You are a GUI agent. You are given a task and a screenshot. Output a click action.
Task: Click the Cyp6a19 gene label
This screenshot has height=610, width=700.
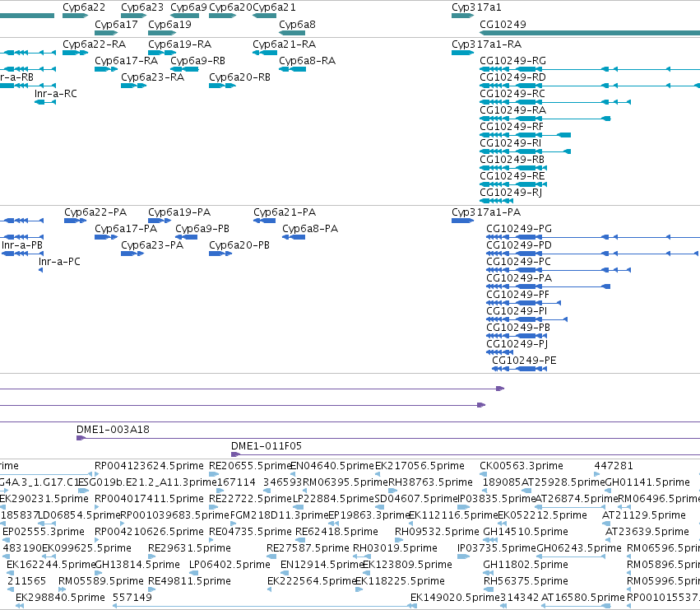(169, 24)
